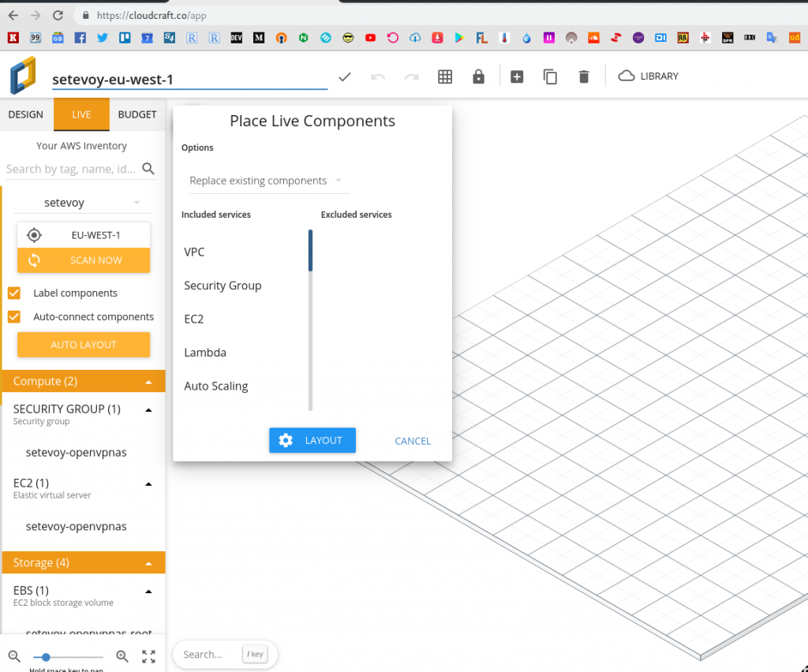Duplicate the blueprint using the copy icon
Viewport: 808px width, 672px height.
[x=550, y=76]
